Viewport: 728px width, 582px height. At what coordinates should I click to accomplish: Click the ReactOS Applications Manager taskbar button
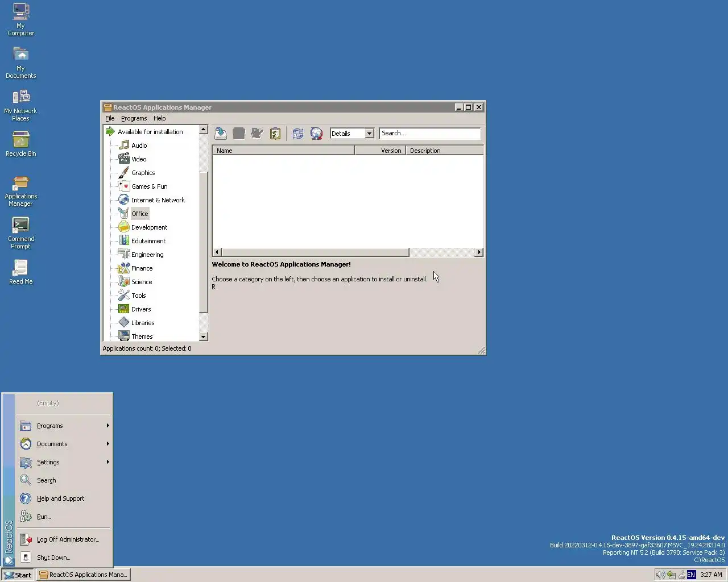point(84,575)
